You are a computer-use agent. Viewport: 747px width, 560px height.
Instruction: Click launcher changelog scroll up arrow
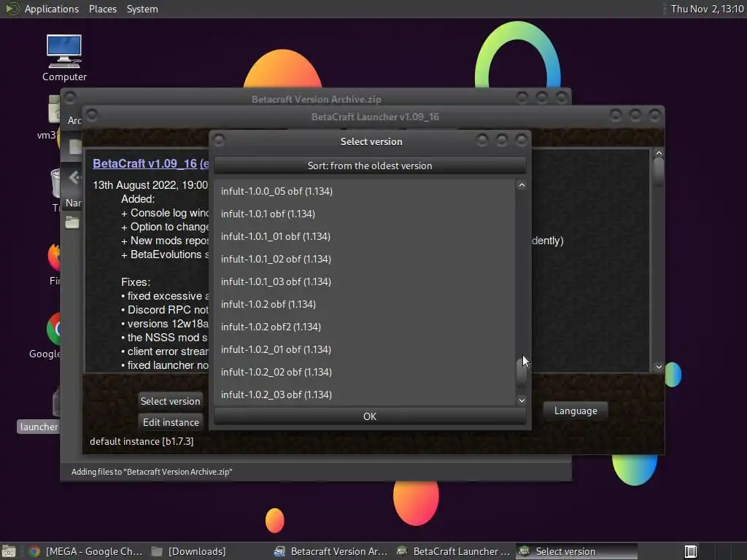coord(659,153)
